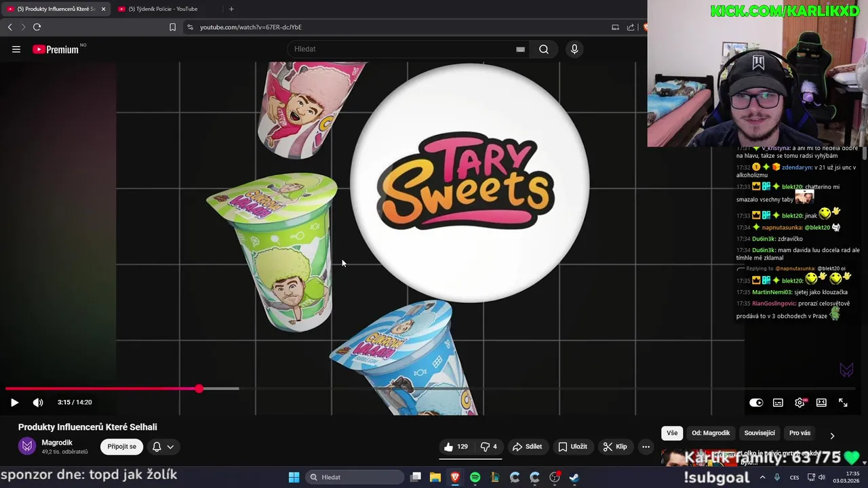Open Steam from the taskbar
The image size is (868, 488).
pos(574,477)
